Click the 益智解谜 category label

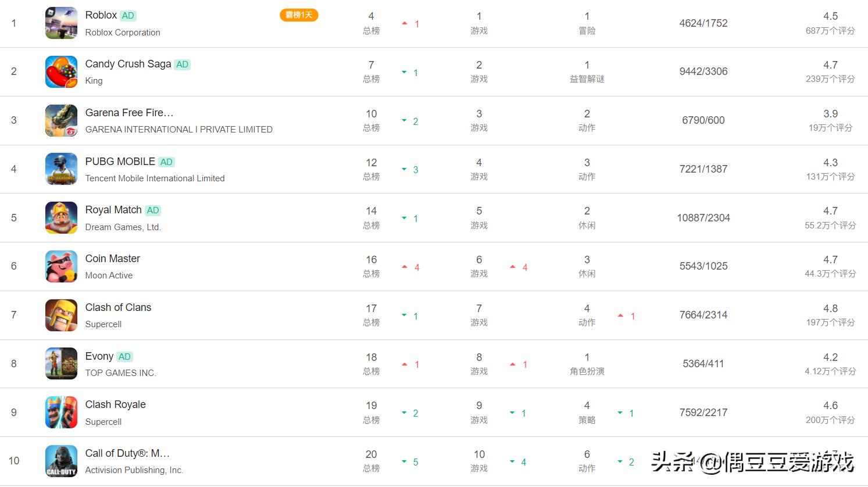tap(587, 79)
